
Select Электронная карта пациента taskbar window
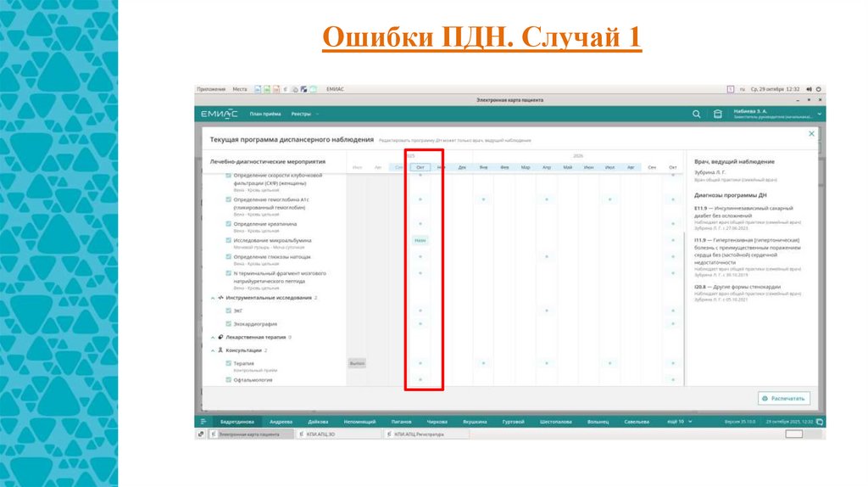(x=251, y=434)
